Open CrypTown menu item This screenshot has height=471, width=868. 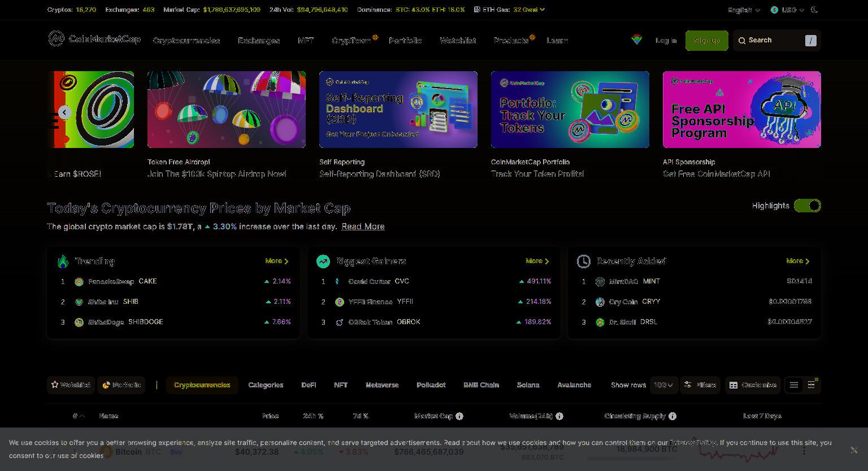coord(351,41)
